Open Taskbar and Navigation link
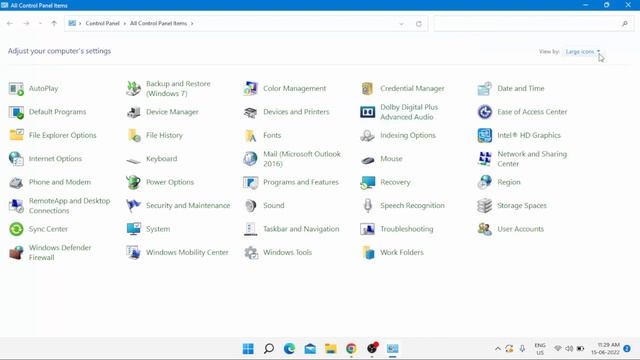The width and height of the screenshot is (640, 360). [301, 229]
